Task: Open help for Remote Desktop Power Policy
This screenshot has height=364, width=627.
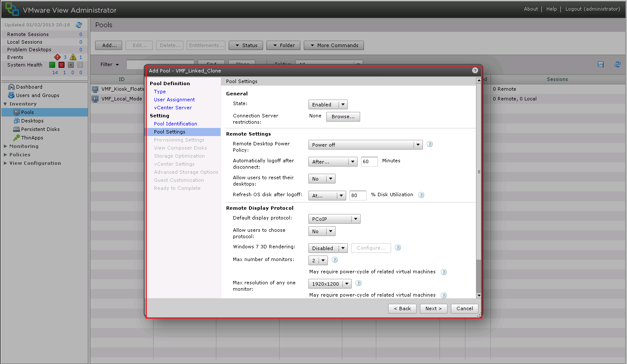Action: 429,144
